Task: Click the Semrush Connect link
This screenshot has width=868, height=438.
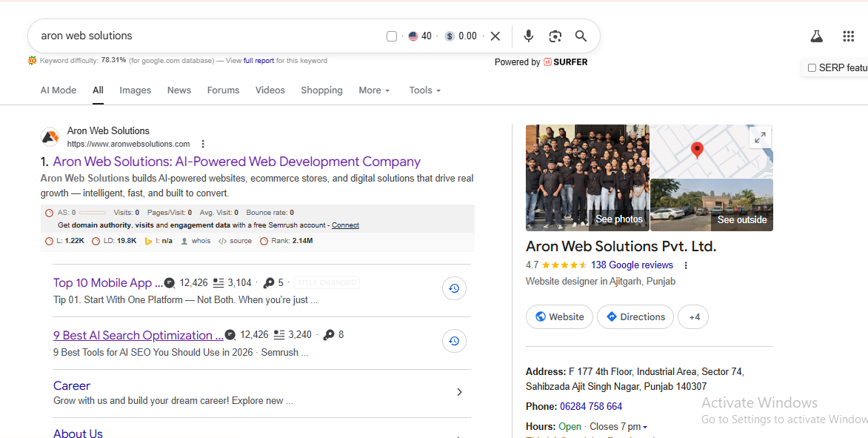Action: coord(345,225)
